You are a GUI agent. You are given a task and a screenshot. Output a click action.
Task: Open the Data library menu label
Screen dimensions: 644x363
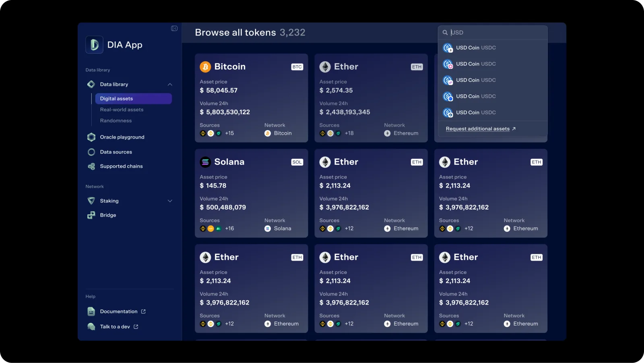click(x=114, y=84)
